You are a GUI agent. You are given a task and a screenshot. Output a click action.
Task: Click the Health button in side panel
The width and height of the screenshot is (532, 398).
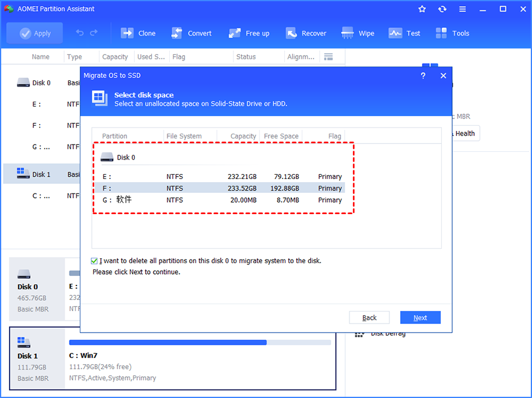pos(465,134)
